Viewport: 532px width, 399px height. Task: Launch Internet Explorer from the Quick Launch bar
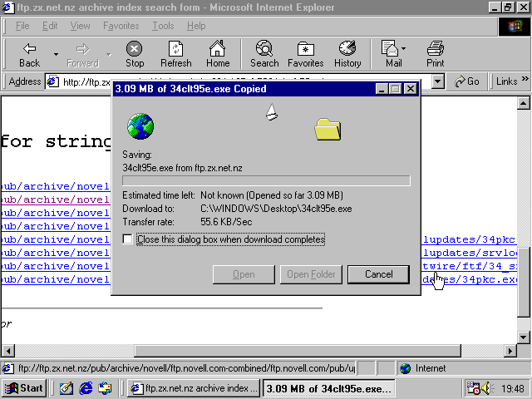[x=86, y=388]
